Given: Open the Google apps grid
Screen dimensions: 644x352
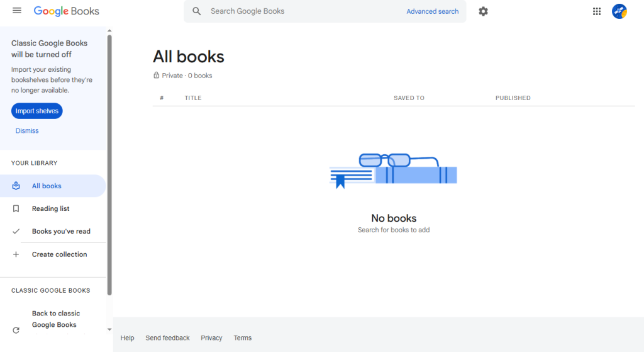Looking at the screenshot, I should coord(597,11).
